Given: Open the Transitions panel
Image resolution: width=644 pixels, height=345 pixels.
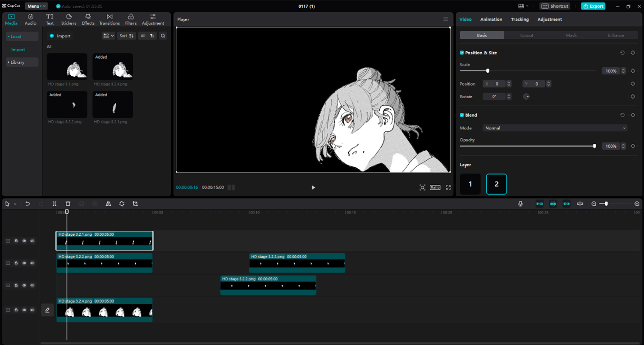Looking at the screenshot, I should click(x=110, y=19).
